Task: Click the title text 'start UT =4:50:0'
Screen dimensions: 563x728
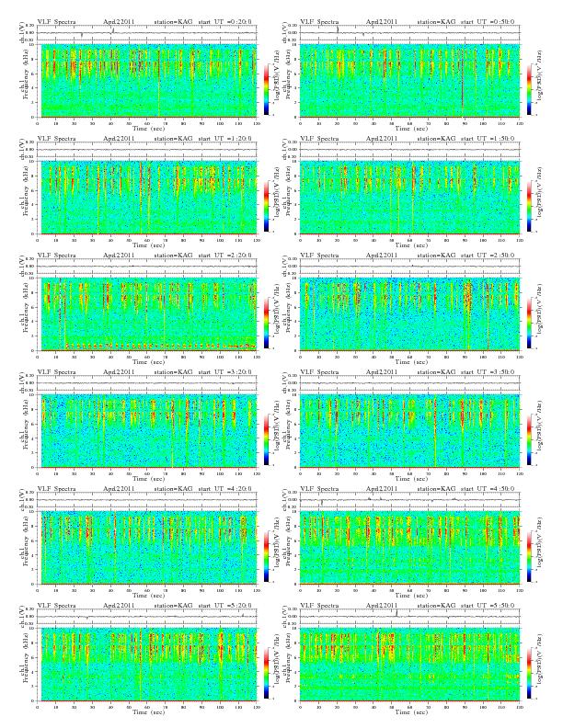Action: [488, 489]
